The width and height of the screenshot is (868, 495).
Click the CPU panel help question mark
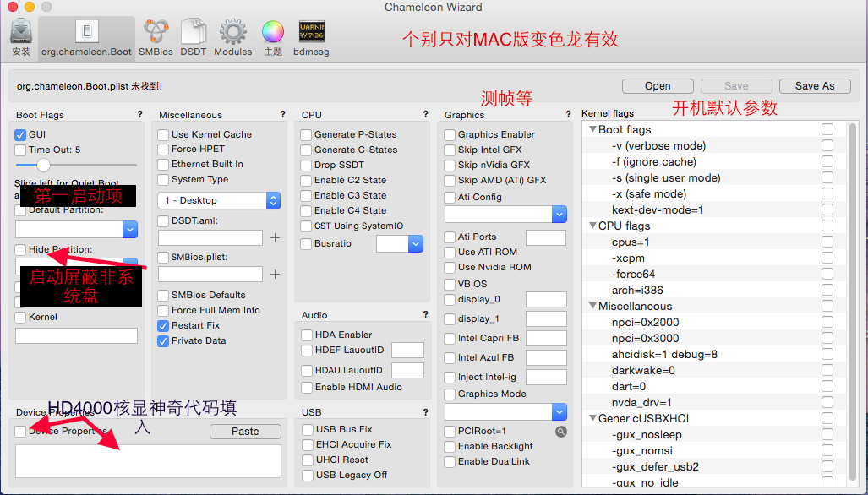click(x=425, y=115)
